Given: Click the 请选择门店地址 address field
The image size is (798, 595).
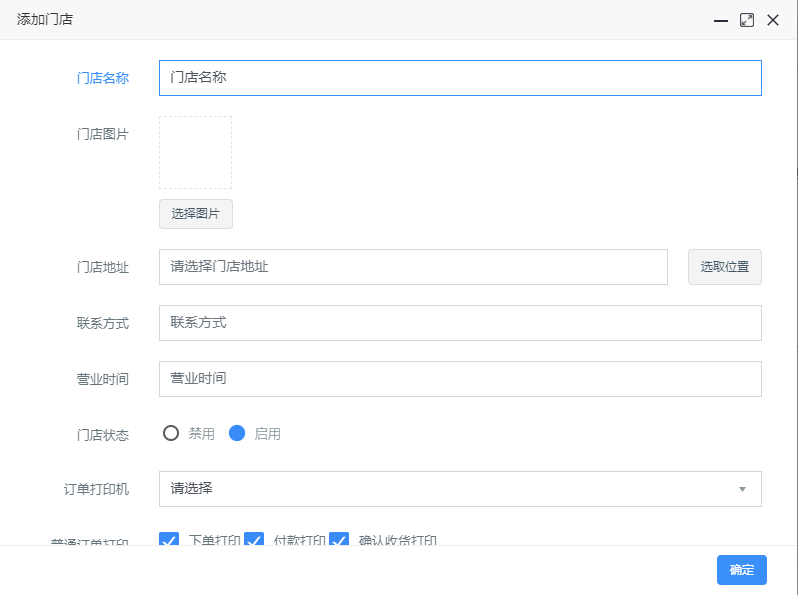Looking at the screenshot, I should (413, 267).
